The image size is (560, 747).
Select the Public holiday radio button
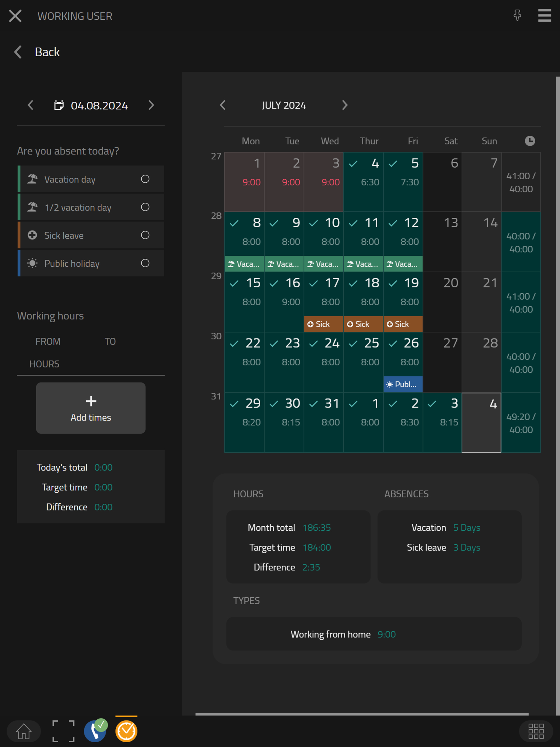click(145, 263)
